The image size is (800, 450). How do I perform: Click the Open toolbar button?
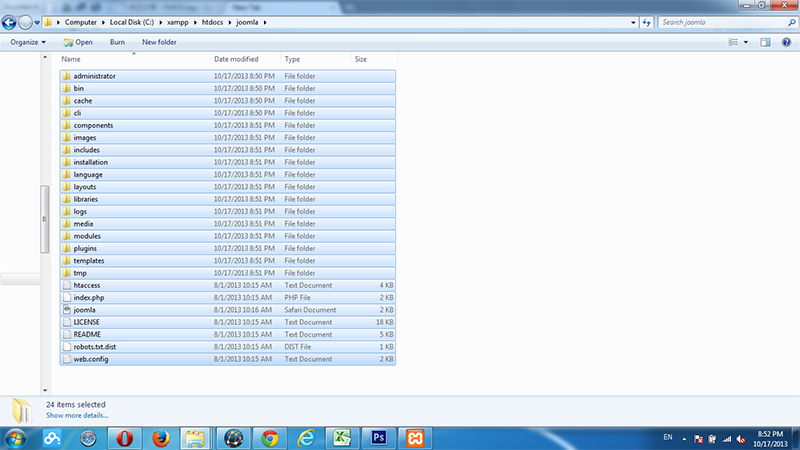[78, 42]
